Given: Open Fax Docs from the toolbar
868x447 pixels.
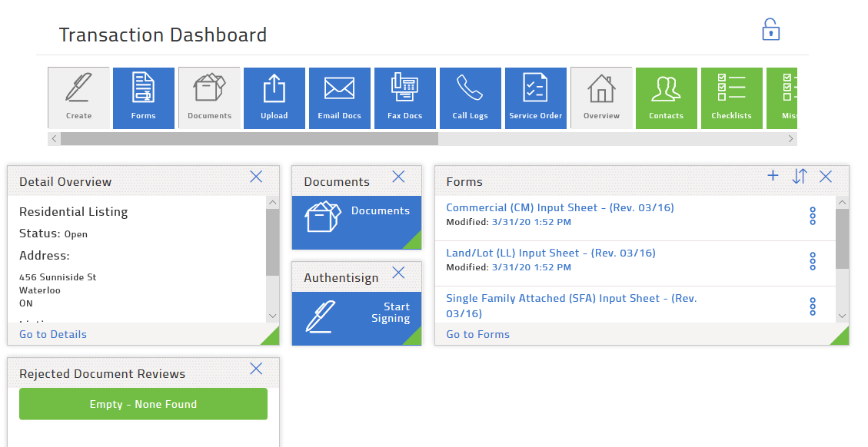Looking at the screenshot, I should tap(405, 98).
